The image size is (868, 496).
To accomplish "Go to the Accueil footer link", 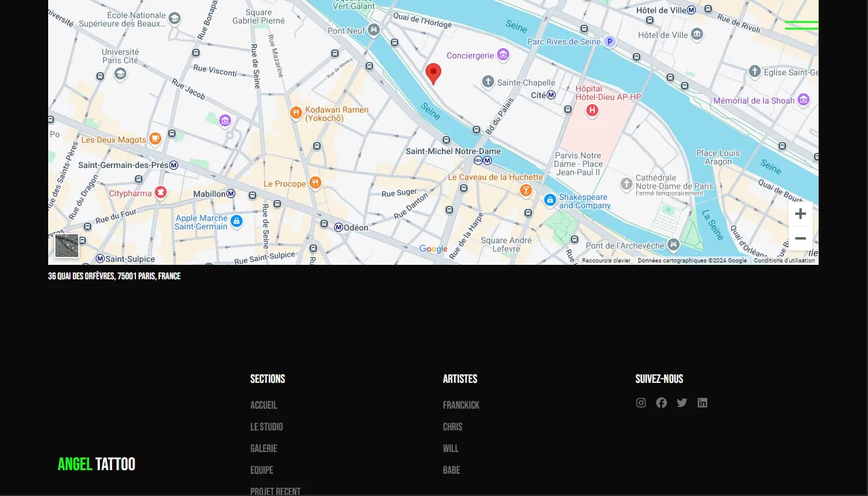I will coord(264,405).
